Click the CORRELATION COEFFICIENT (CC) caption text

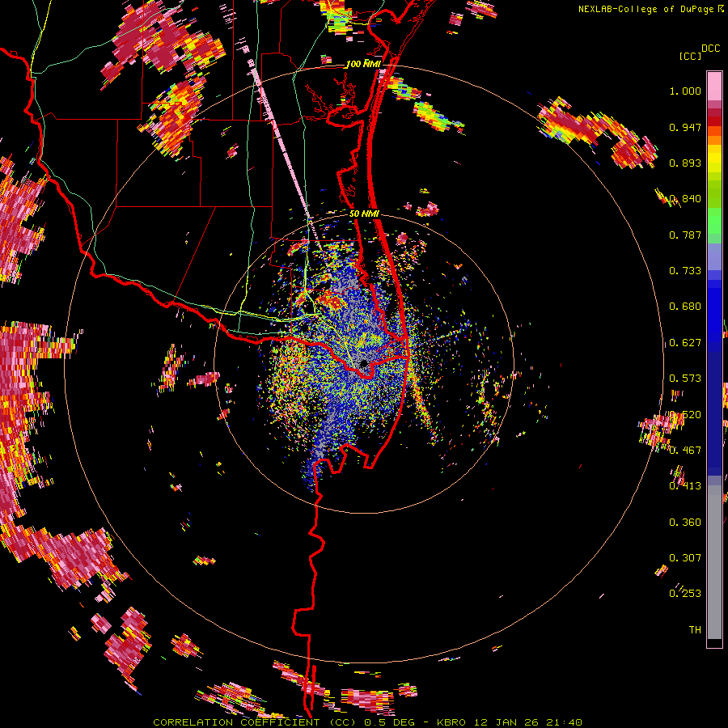255,722
